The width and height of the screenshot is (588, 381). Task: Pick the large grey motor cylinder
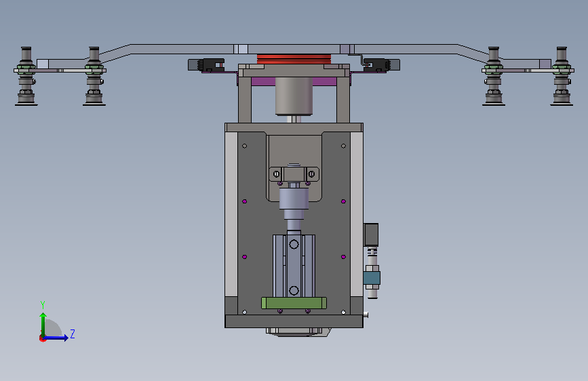pos(294,96)
